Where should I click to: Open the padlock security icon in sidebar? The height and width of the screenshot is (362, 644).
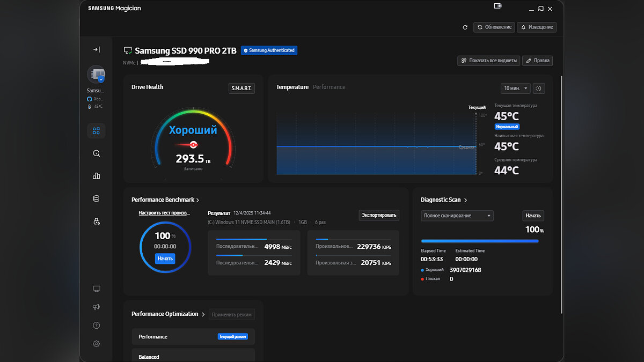[96, 221]
